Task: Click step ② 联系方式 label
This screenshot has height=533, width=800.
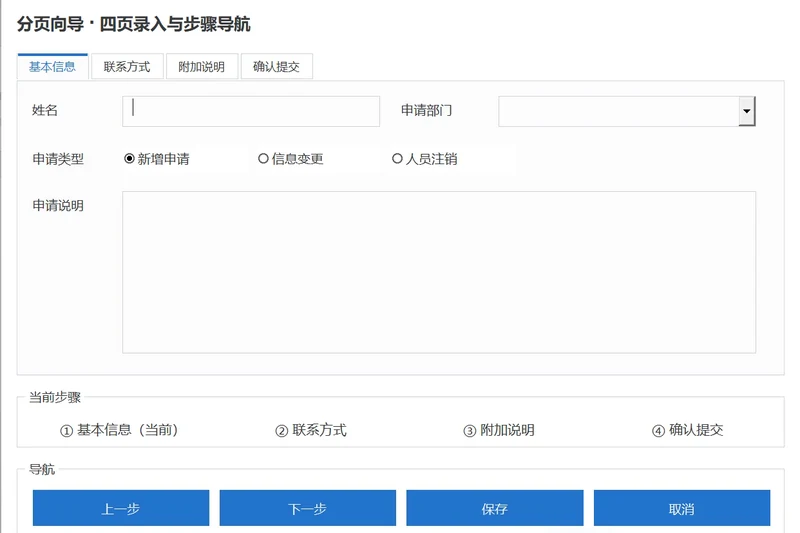Action: tap(311, 430)
